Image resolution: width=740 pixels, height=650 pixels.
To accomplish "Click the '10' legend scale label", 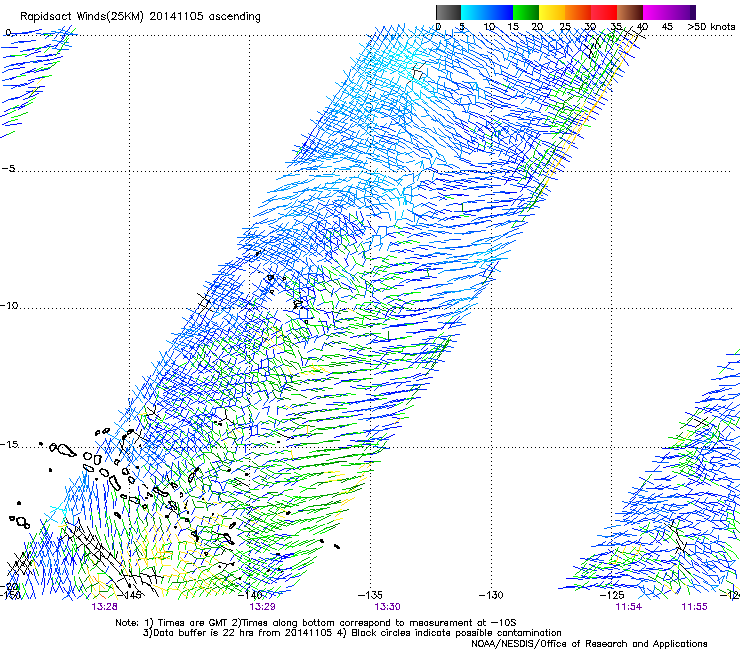I will [489, 27].
